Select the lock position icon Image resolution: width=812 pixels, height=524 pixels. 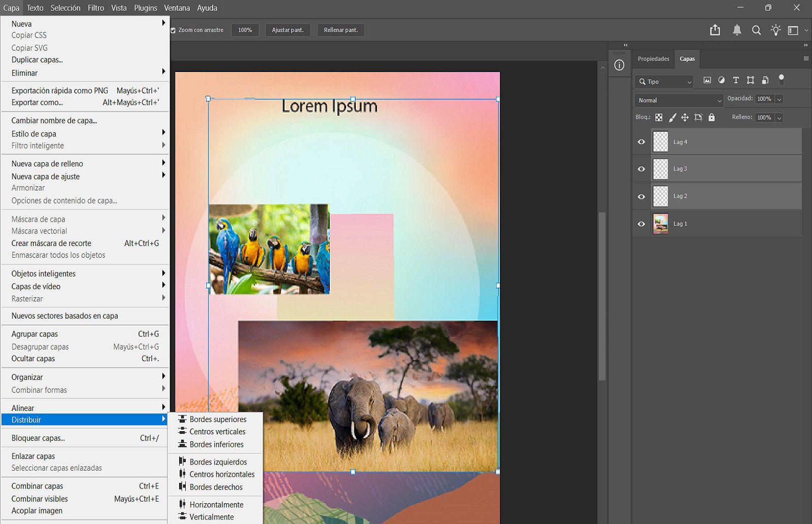(685, 117)
